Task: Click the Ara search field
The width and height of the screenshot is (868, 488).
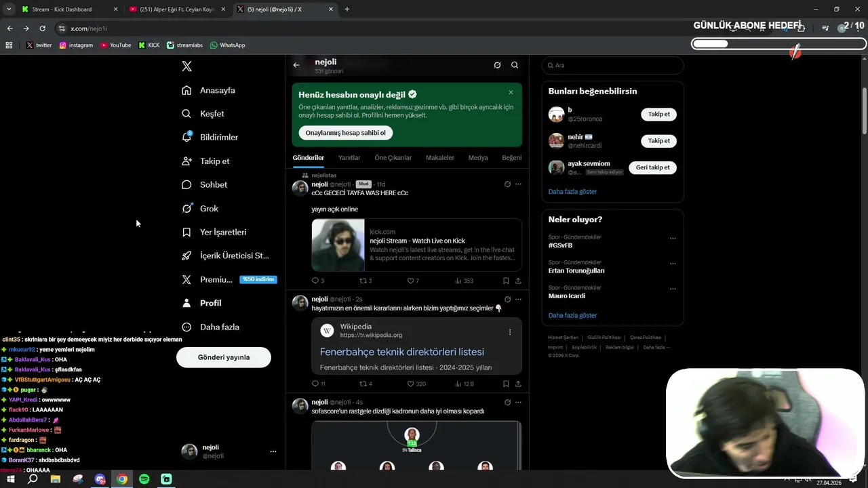Action: pyautogui.click(x=612, y=65)
